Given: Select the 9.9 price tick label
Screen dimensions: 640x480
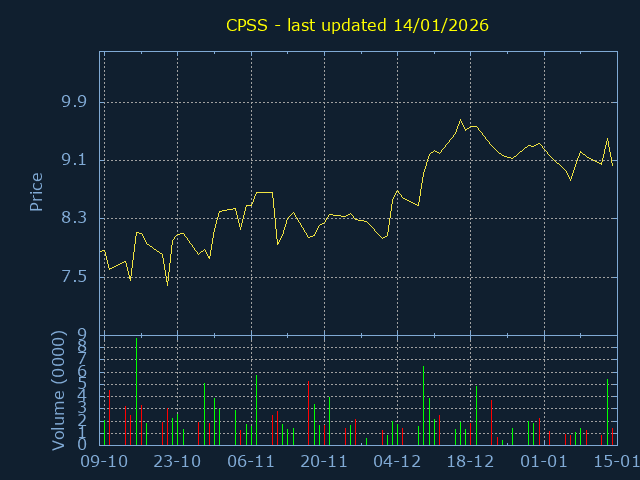Looking at the screenshot, I should coord(74,102).
